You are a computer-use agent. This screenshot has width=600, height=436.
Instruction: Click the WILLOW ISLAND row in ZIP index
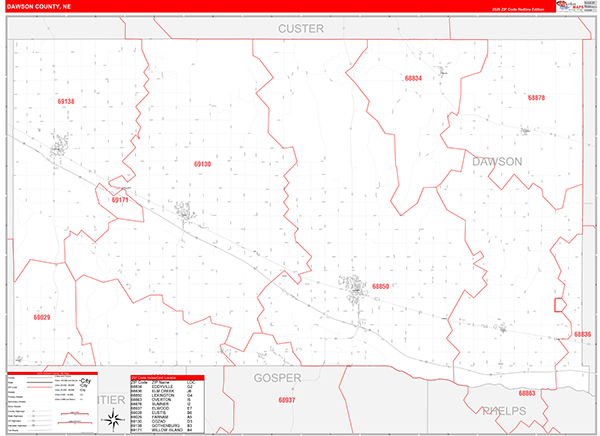tap(167, 430)
